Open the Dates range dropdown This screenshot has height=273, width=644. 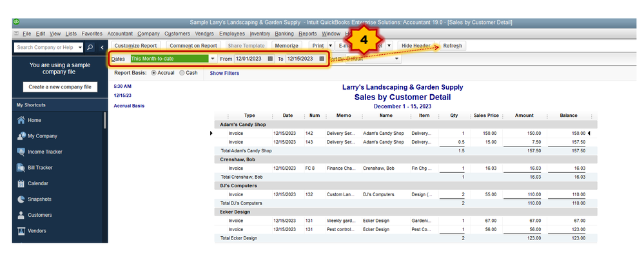point(213,59)
